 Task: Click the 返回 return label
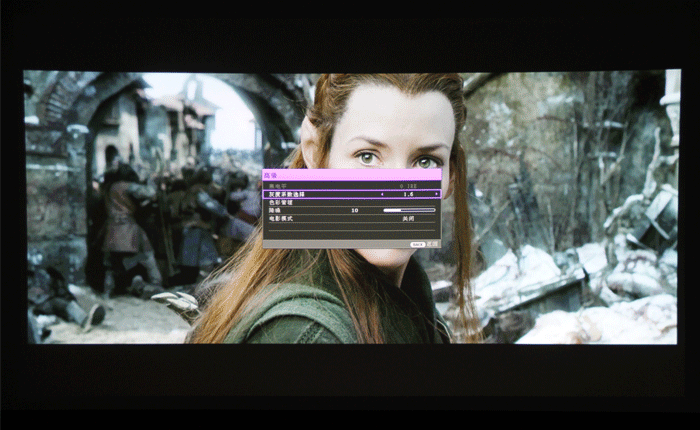(x=432, y=243)
